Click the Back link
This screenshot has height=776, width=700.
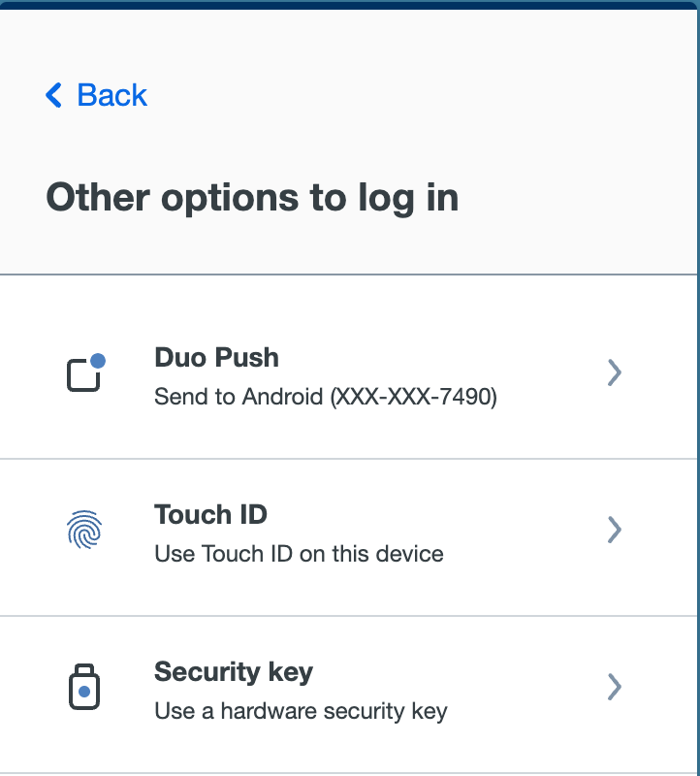[94, 95]
